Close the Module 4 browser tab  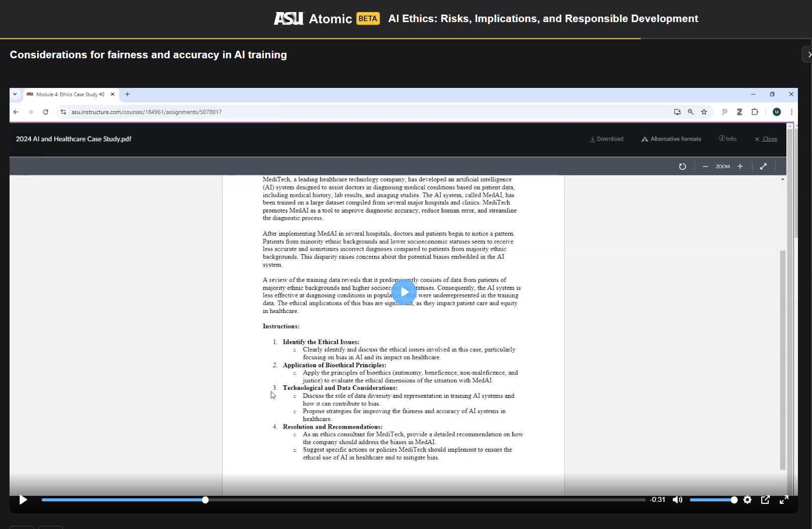coord(113,94)
